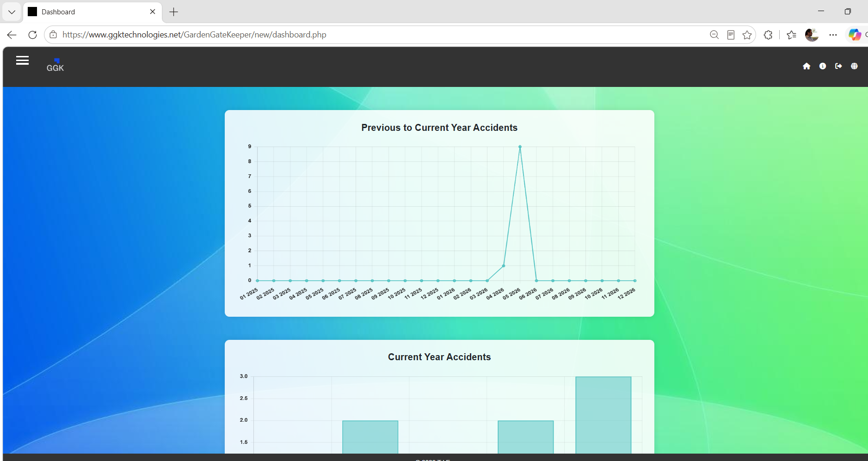Screen dimensions: 868x461
Task: Go to home via house icon
Action: tap(806, 66)
